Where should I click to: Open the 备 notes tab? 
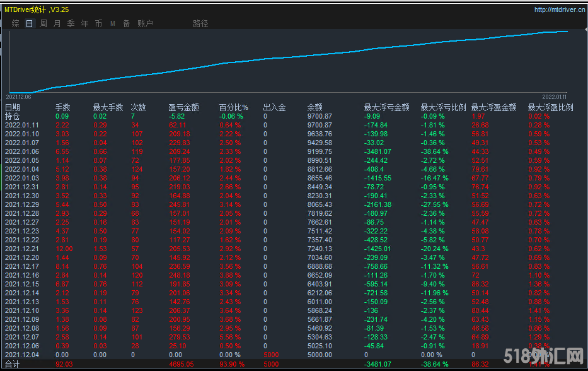click(x=127, y=23)
